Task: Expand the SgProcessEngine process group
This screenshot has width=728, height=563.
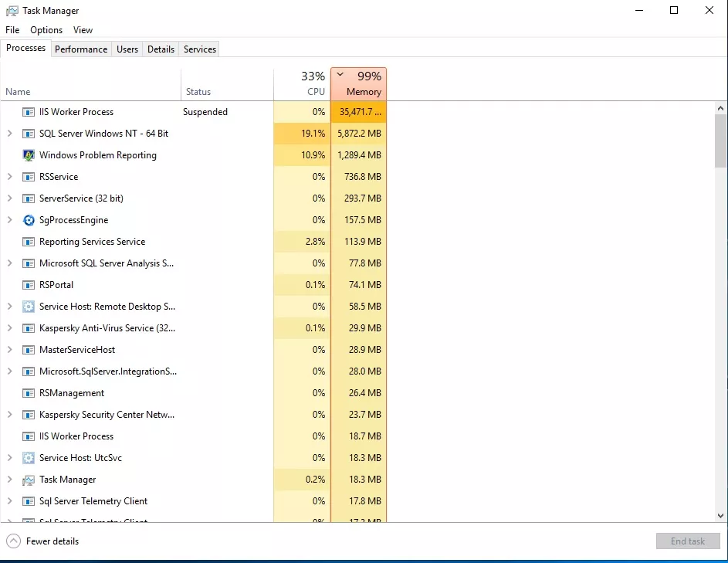Action: pyautogui.click(x=10, y=220)
